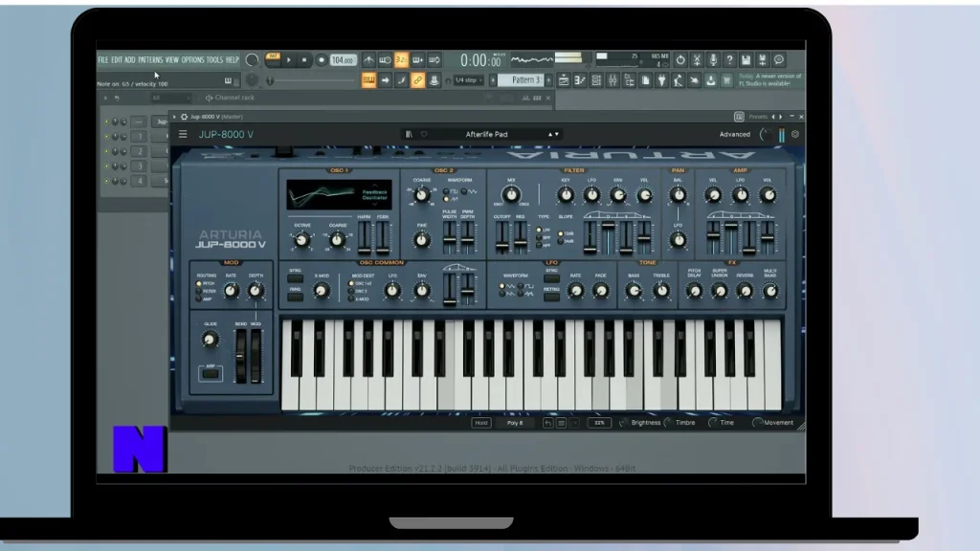Toggle the OSC COMMON SYNC button
980x551 pixels.
point(295,278)
